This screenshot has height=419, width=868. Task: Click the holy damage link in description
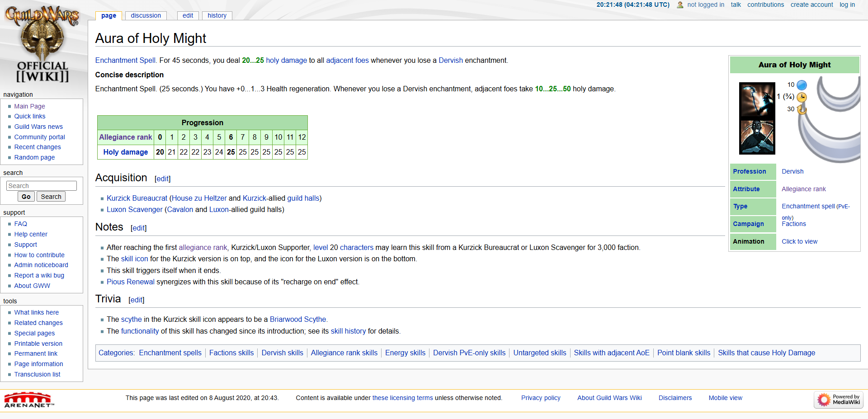coord(286,60)
